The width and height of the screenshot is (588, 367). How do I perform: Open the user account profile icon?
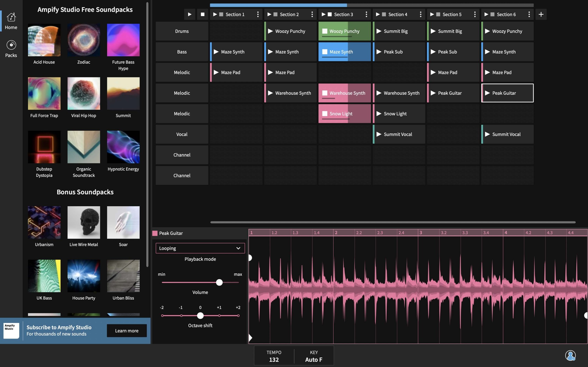point(570,356)
